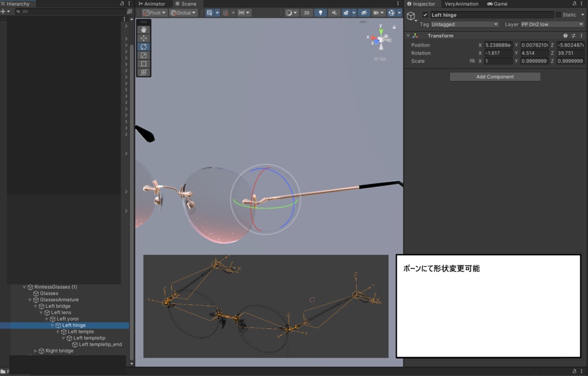Toggle scene lighting bulb icon
Viewport: 588px width, 376px height.
321,13
